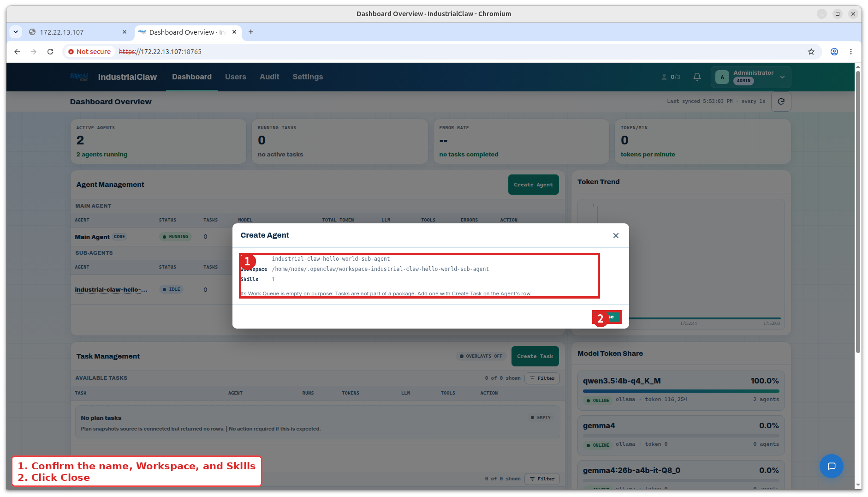Open the Audit nav tab

(x=269, y=77)
